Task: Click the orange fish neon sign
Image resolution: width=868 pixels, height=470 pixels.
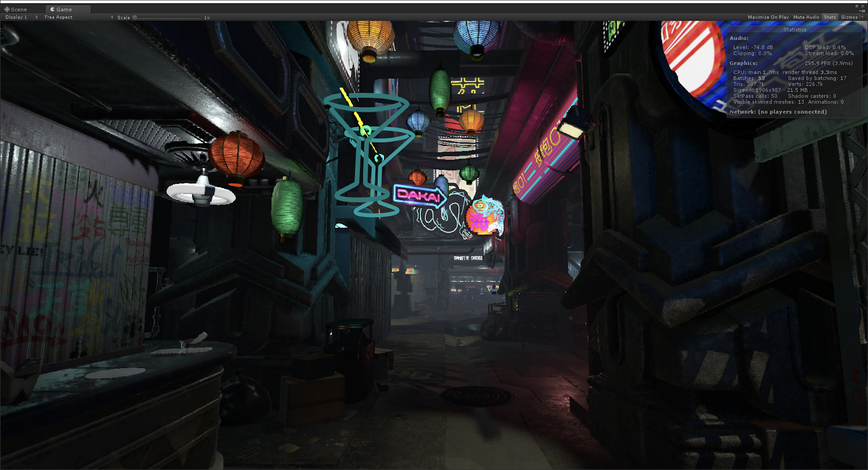Action: pyautogui.click(x=484, y=217)
